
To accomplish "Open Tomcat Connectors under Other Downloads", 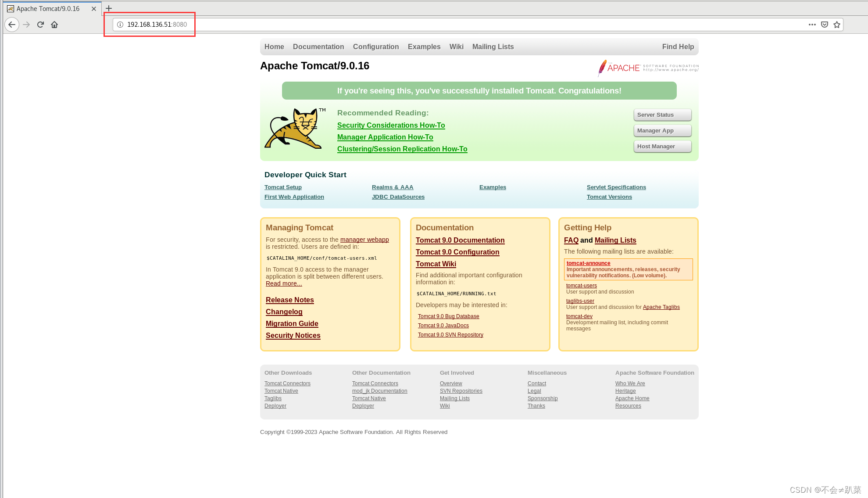I will pos(287,383).
